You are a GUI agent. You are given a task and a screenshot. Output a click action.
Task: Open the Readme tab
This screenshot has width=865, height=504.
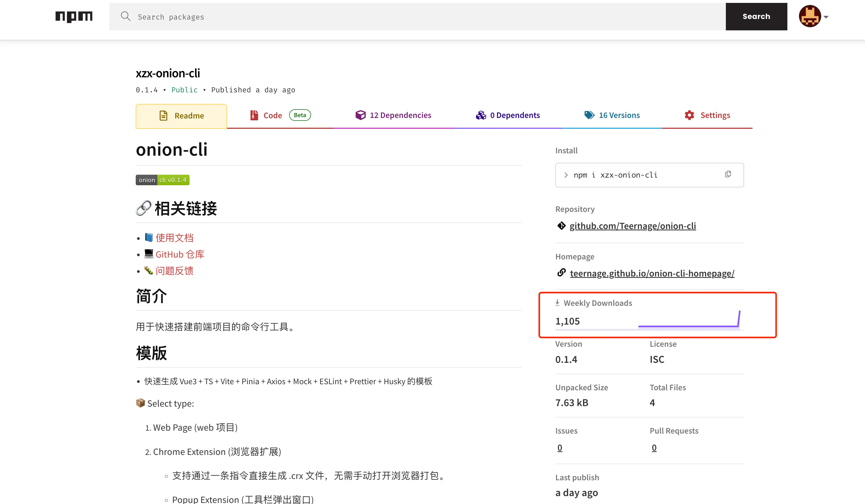coord(181,116)
